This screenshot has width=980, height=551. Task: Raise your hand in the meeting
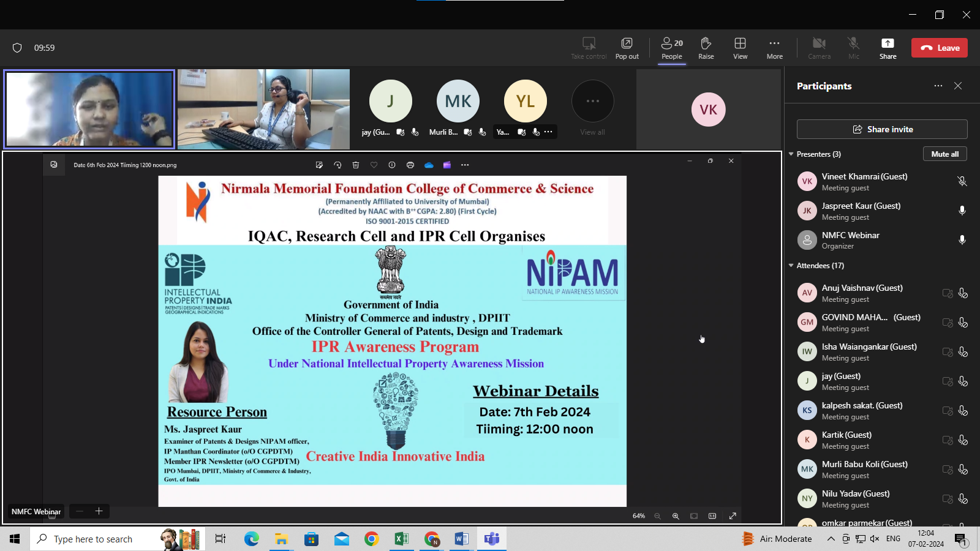tap(706, 48)
